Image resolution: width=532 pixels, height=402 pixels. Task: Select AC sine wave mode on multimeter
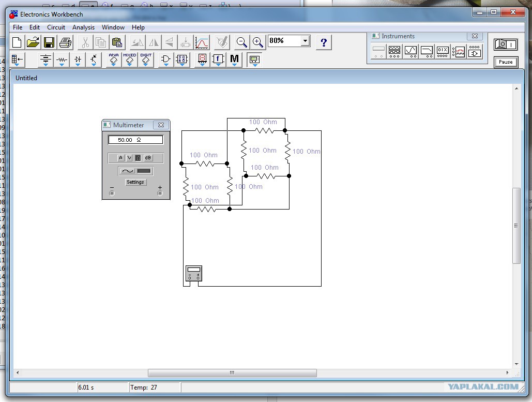[127, 171]
